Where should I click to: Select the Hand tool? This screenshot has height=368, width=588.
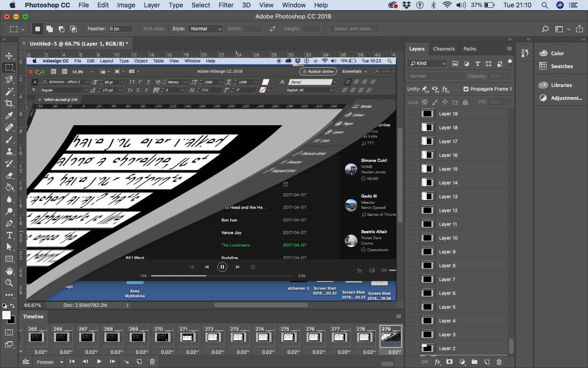(9, 271)
